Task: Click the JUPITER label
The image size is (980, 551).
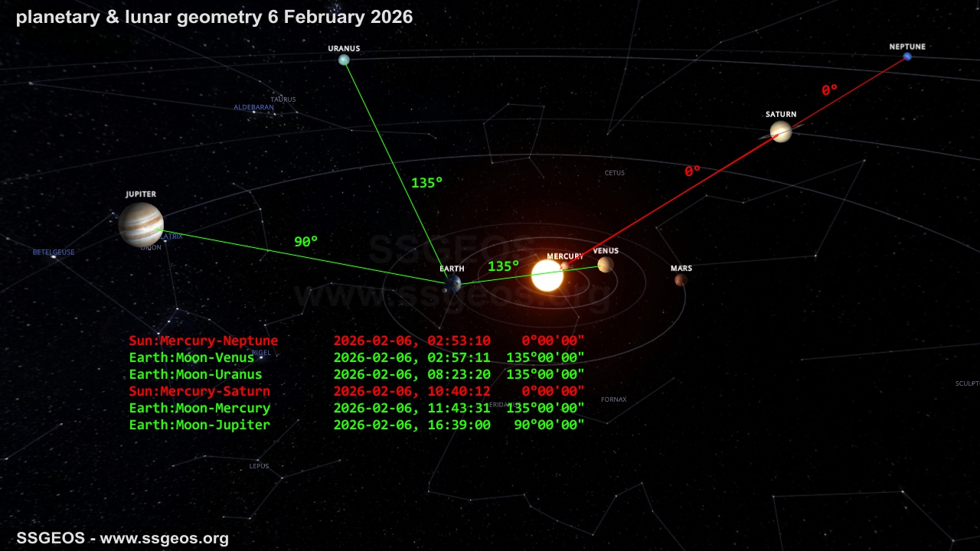Action: click(141, 194)
